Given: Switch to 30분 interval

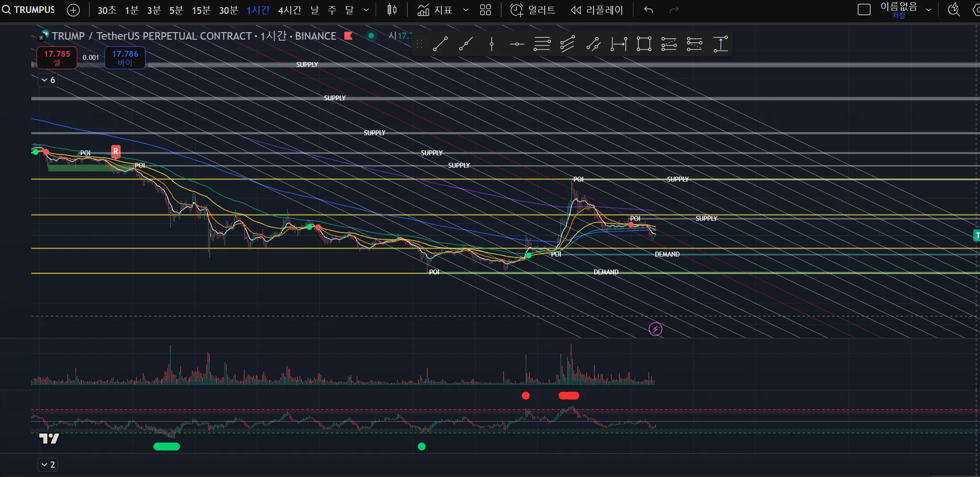Looking at the screenshot, I should [228, 10].
